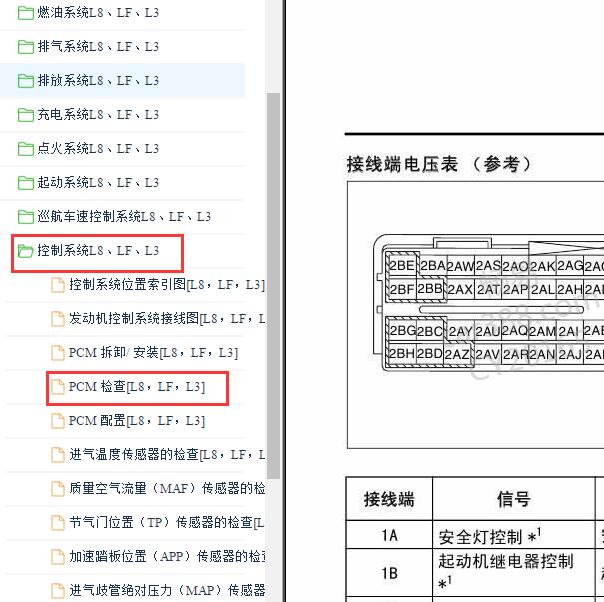
Task: Click connector pin 2AM in diagram
Action: [x=542, y=331]
